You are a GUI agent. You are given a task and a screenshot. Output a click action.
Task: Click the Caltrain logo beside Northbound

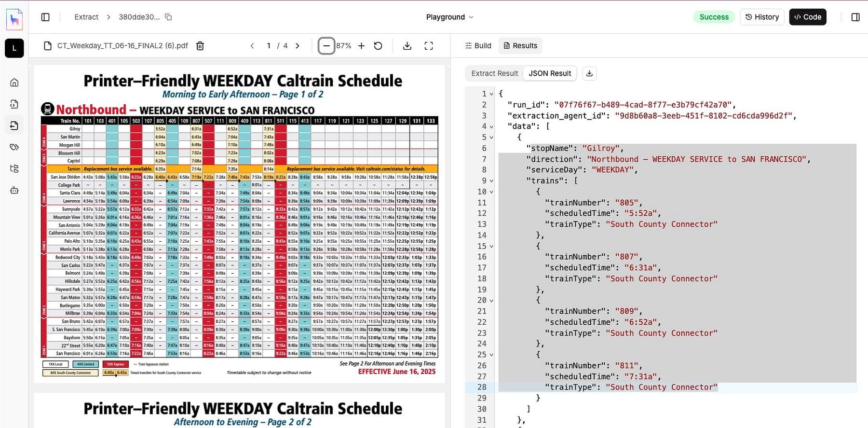click(47, 109)
